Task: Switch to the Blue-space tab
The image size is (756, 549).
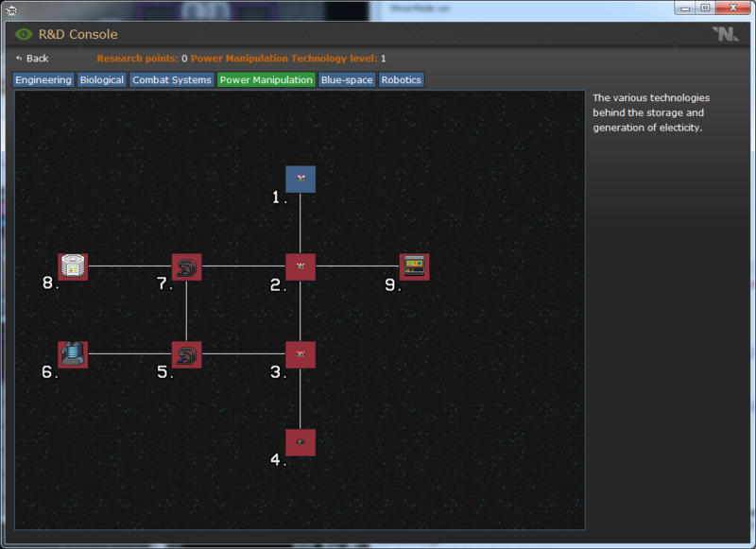Action: (347, 80)
